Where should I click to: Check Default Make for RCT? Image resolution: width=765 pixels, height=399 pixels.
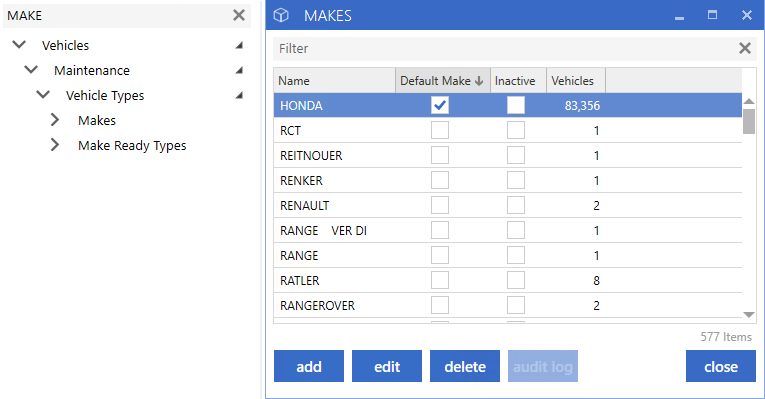[440, 130]
